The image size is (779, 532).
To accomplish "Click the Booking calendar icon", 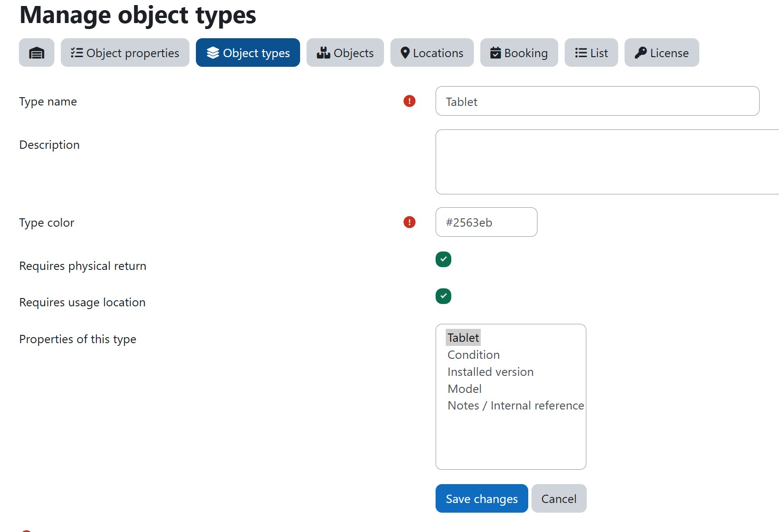I will click(495, 53).
